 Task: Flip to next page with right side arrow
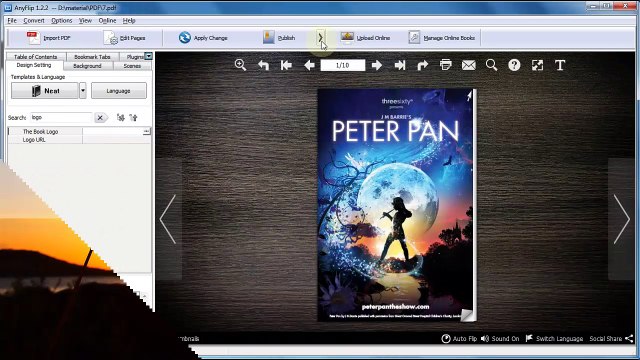(x=622, y=219)
